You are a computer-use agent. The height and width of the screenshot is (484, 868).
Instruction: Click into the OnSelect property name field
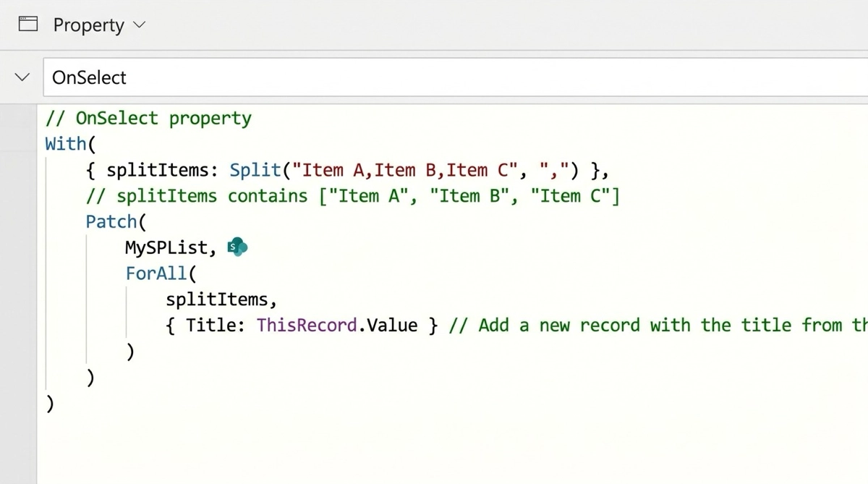[90, 77]
